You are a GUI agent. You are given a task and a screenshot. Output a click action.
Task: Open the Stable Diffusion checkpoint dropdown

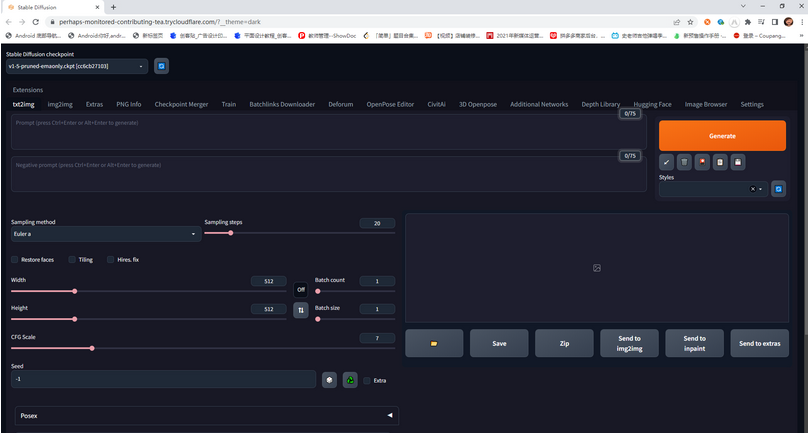[x=76, y=66]
